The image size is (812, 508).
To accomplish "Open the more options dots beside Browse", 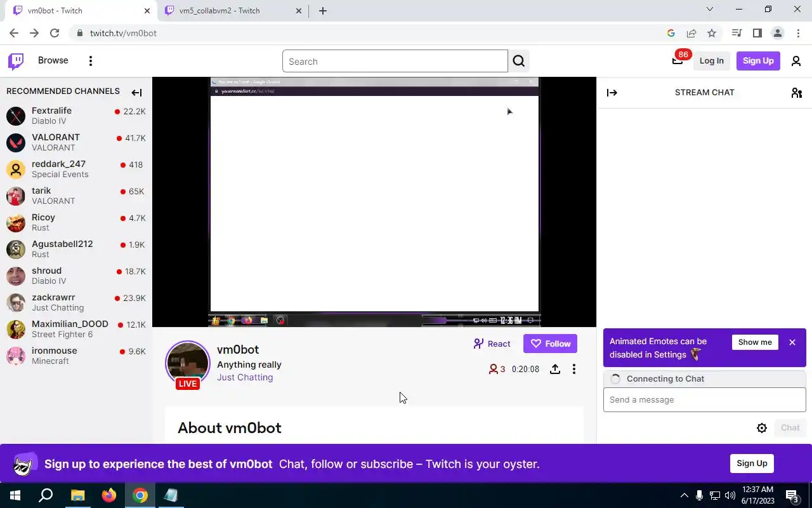I will click(91, 61).
